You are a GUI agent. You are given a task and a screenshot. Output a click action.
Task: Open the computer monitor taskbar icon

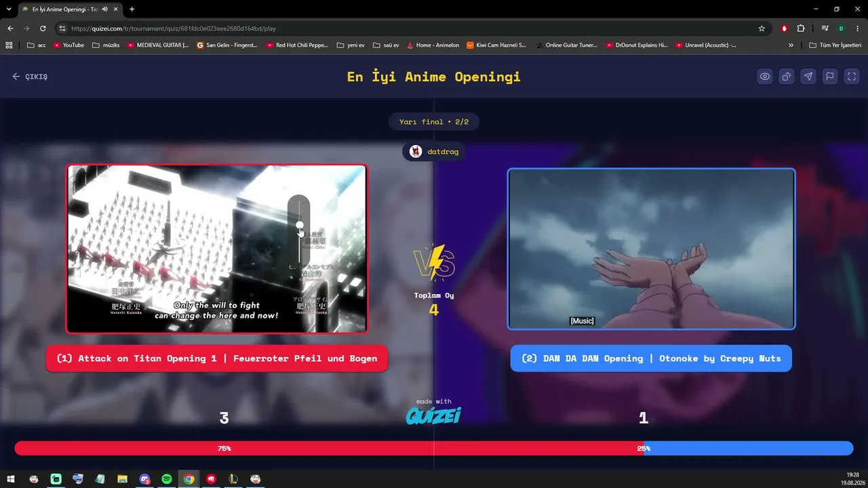pos(78,479)
